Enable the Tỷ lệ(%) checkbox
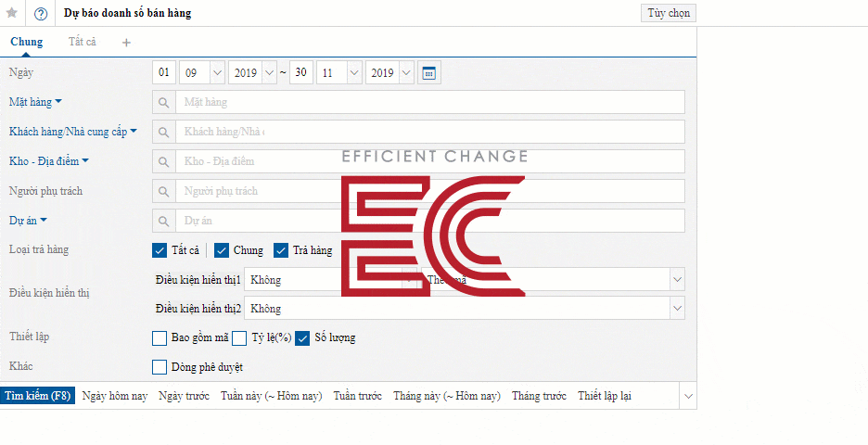The width and height of the screenshot is (868, 445). coord(239,337)
